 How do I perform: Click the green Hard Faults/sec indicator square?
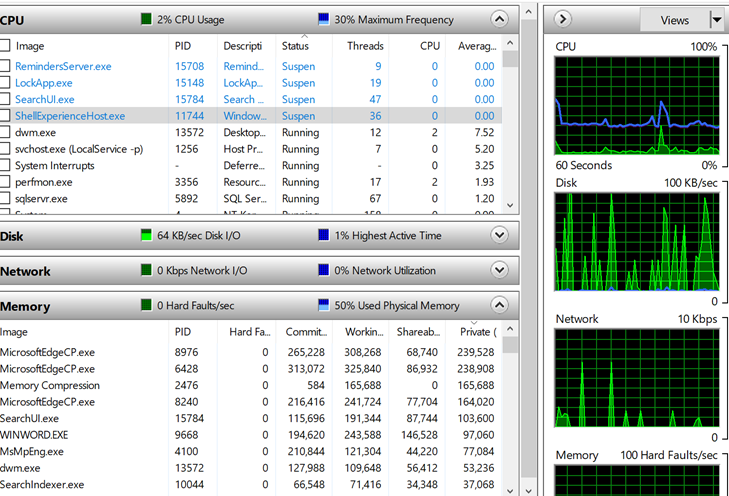point(146,305)
